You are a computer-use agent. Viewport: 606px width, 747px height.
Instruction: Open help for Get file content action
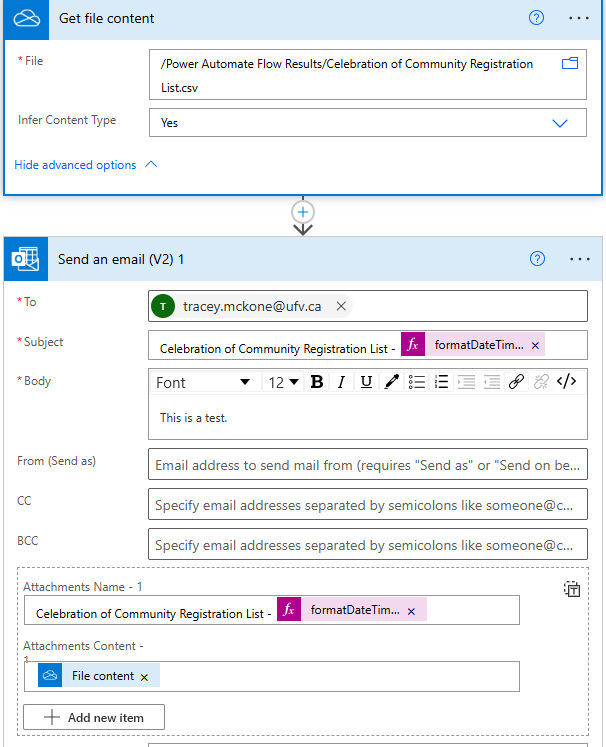[x=536, y=18]
